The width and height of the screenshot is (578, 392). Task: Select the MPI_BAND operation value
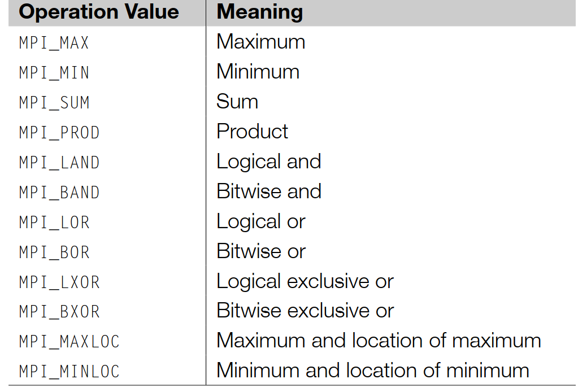click(59, 193)
